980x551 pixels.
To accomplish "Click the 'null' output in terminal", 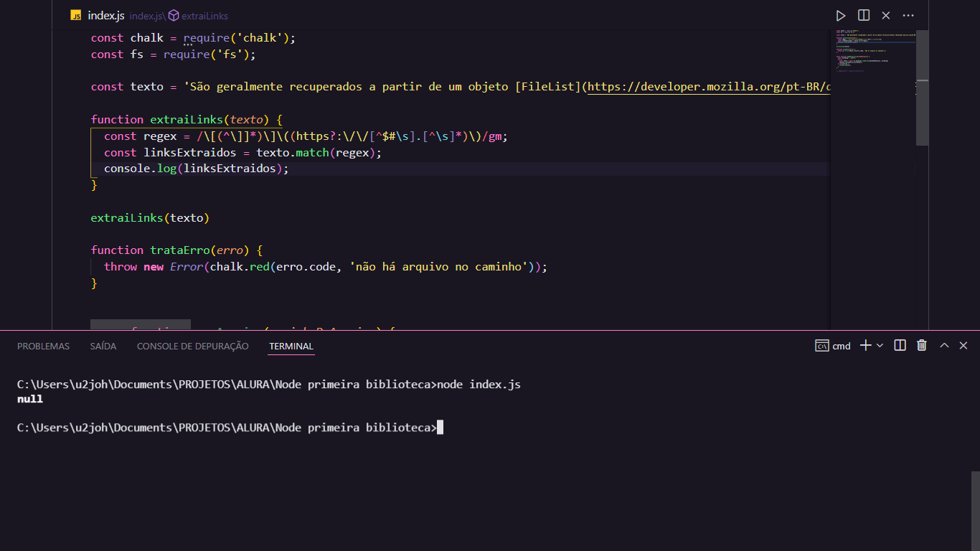I will 30,399.
